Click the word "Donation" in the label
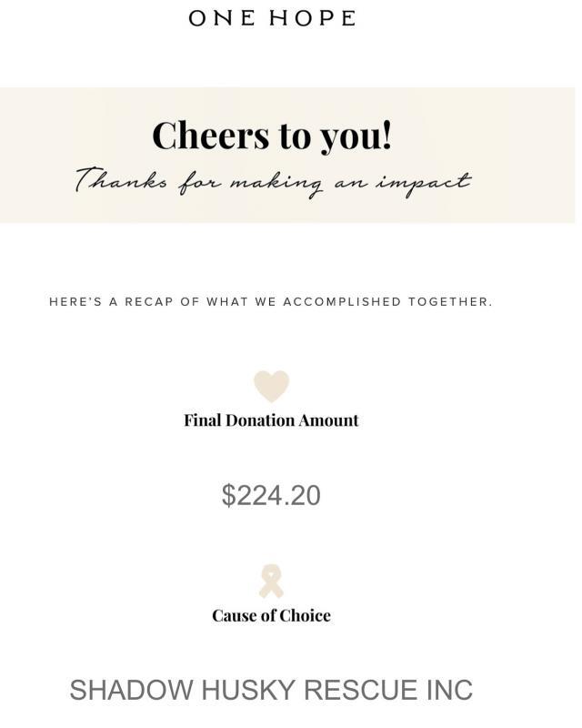This screenshot has height=728, width=582. 260,420
